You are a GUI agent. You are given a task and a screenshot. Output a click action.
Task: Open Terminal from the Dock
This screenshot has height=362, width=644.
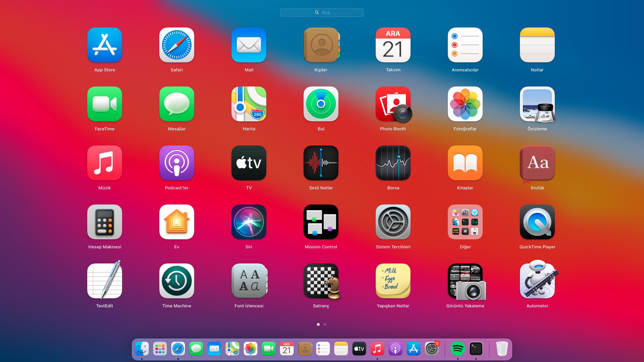pyautogui.click(x=476, y=349)
